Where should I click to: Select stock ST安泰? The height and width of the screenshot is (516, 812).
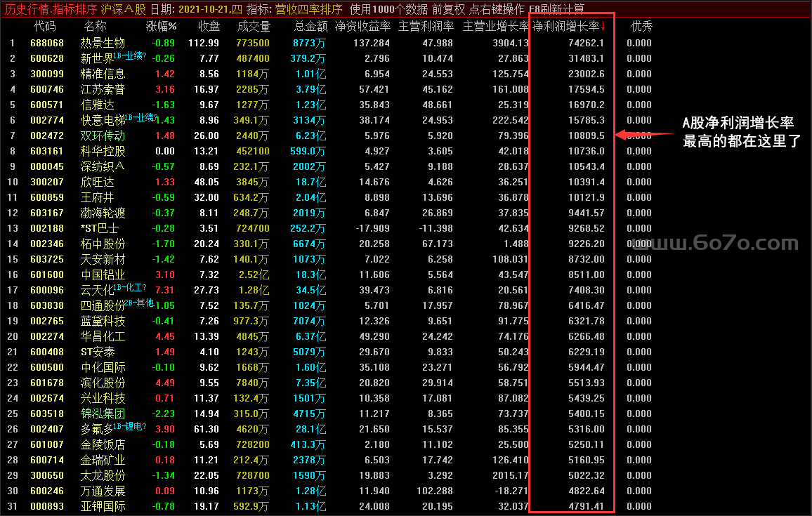click(x=98, y=352)
